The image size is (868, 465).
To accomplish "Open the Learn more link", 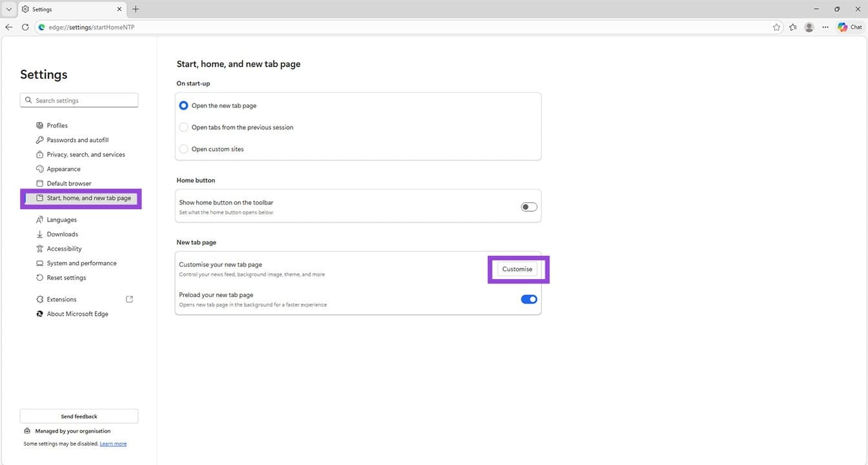I will pyautogui.click(x=113, y=444).
